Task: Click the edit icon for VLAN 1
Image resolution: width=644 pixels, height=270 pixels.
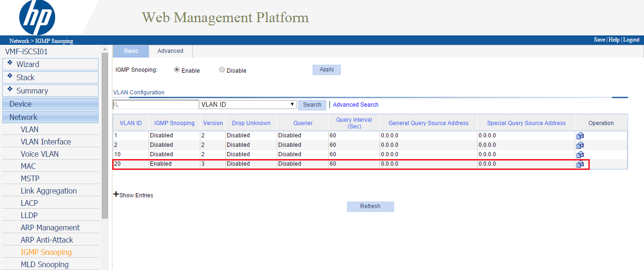Action: click(580, 135)
